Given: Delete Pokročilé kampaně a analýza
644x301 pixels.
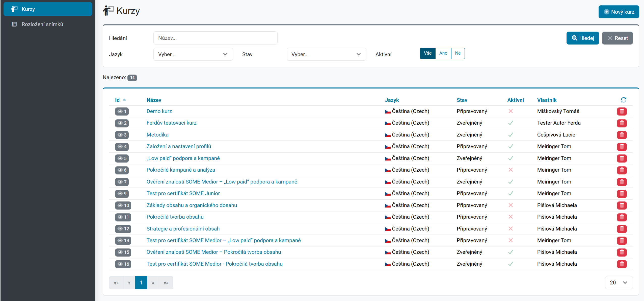Looking at the screenshot, I should (x=622, y=170).
